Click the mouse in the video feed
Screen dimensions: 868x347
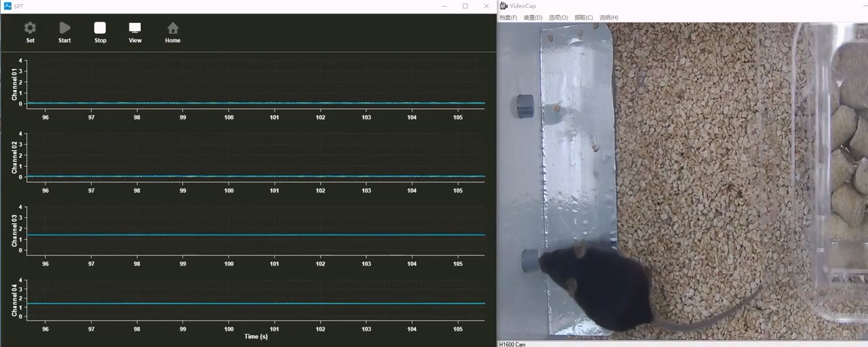(x=597, y=285)
